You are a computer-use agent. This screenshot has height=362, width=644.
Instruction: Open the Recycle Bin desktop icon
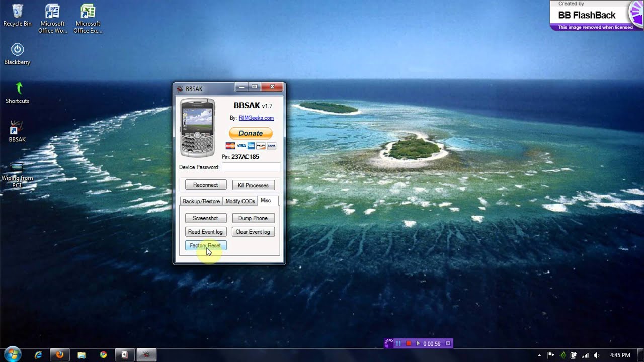point(17,15)
